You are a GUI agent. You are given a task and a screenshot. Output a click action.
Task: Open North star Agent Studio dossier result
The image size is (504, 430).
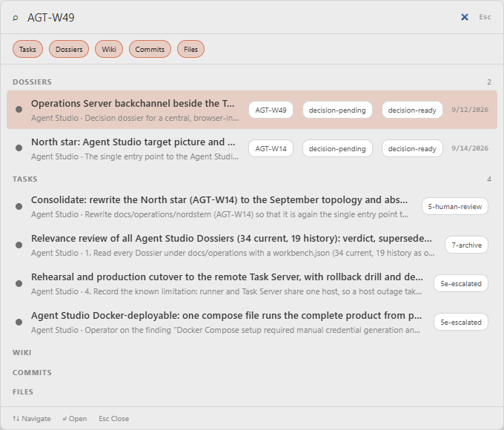tap(252, 148)
